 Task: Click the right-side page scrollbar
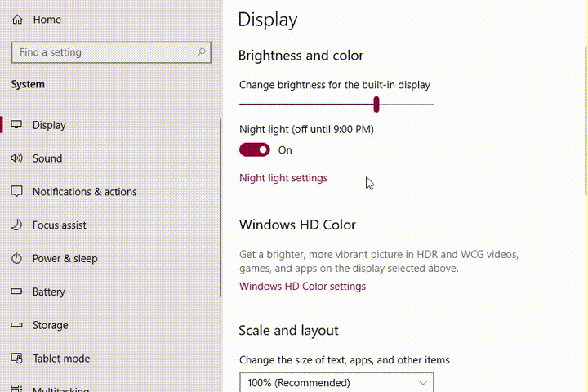pyautogui.click(x=586, y=121)
